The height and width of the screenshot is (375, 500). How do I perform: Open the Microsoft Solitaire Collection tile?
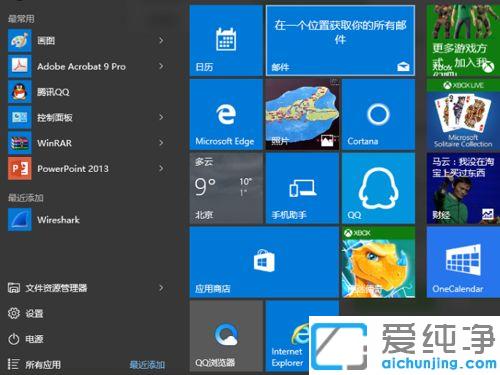[463, 114]
